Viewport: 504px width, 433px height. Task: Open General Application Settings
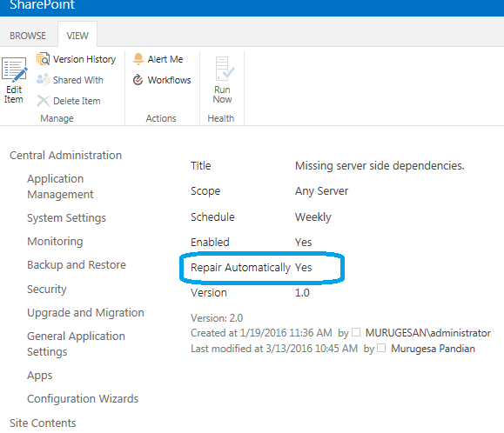[76, 343]
